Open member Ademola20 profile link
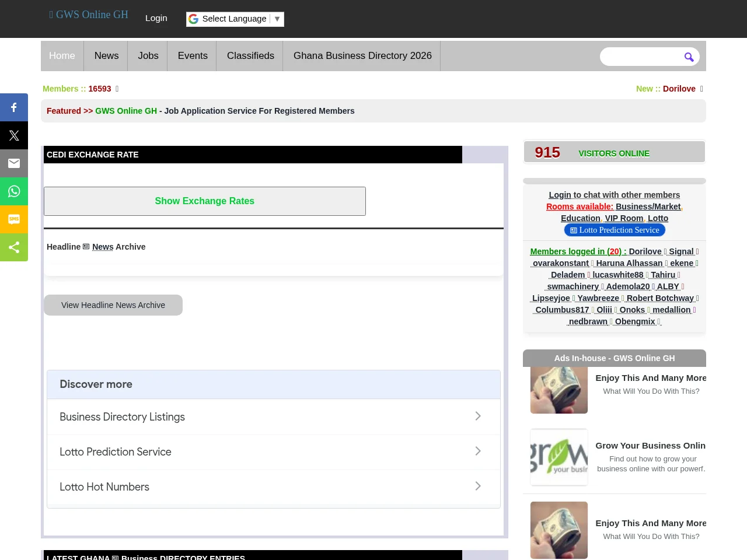Image resolution: width=747 pixels, height=560 pixels. tap(628, 286)
